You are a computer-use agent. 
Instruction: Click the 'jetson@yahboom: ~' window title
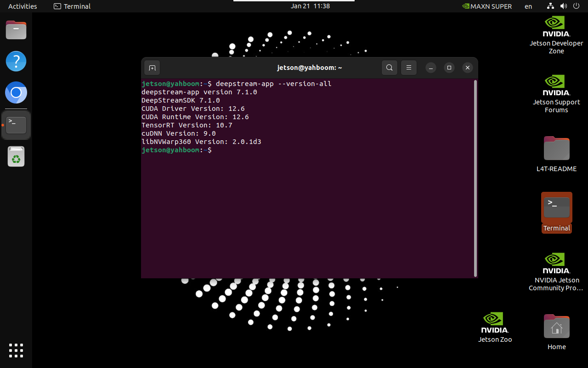[x=310, y=68]
